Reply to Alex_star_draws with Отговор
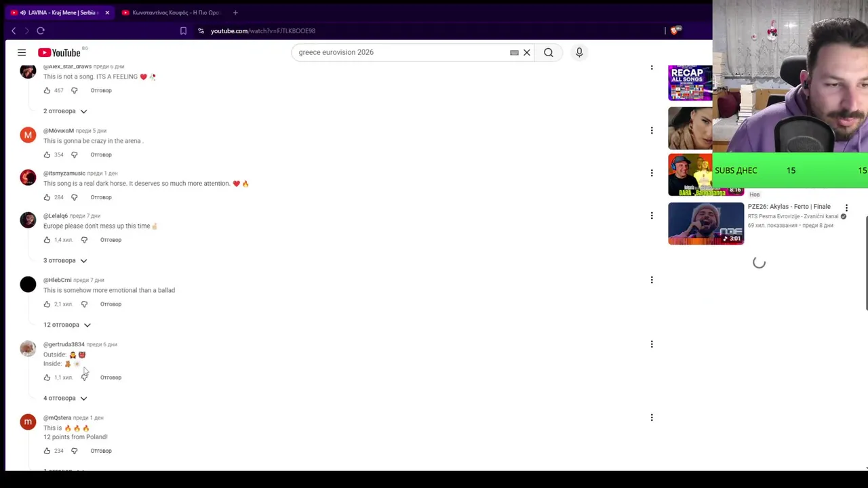The width and height of the screenshot is (868, 488). (x=101, y=90)
